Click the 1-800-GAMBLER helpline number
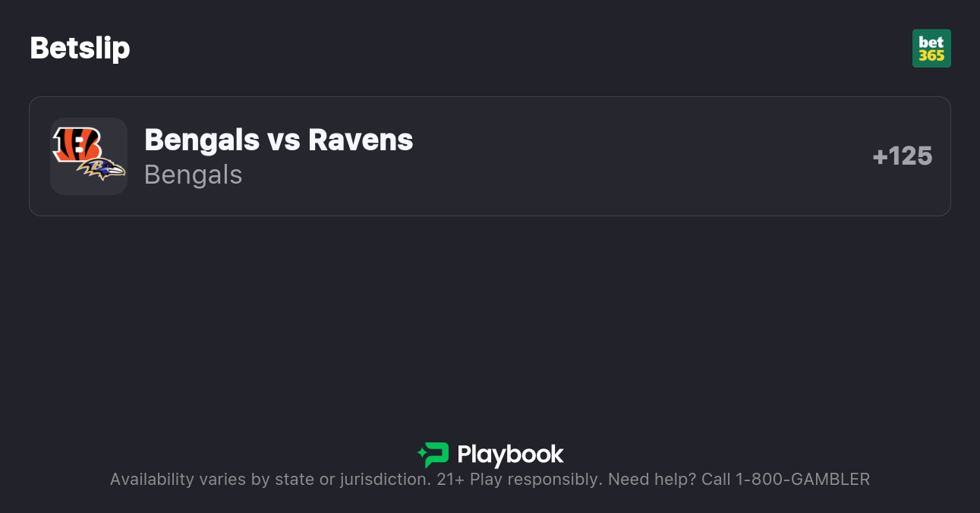The height and width of the screenshot is (513, 980). click(x=802, y=480)
